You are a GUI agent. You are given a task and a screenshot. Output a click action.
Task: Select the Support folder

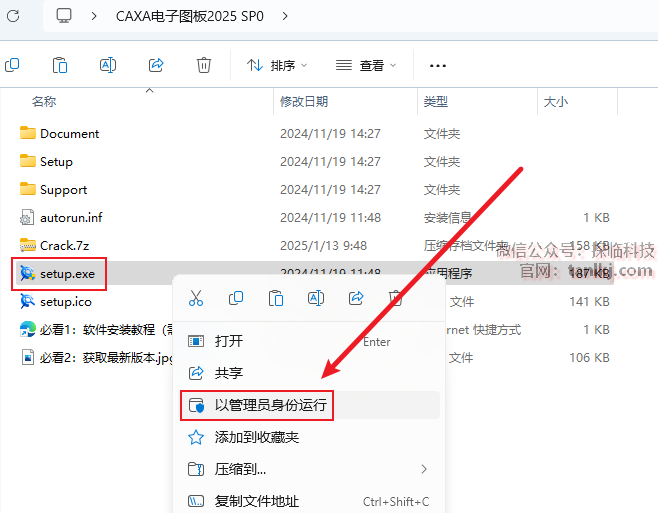[63, 190]
